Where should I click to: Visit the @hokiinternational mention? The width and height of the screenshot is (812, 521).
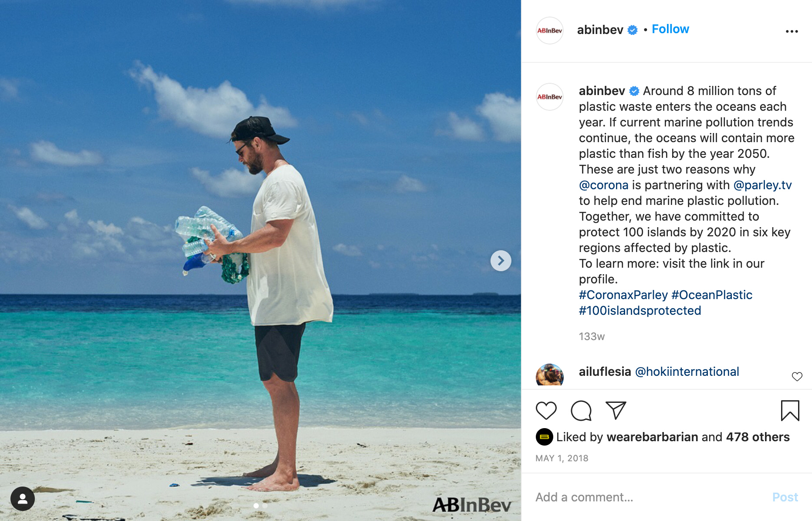pos(687,371)
